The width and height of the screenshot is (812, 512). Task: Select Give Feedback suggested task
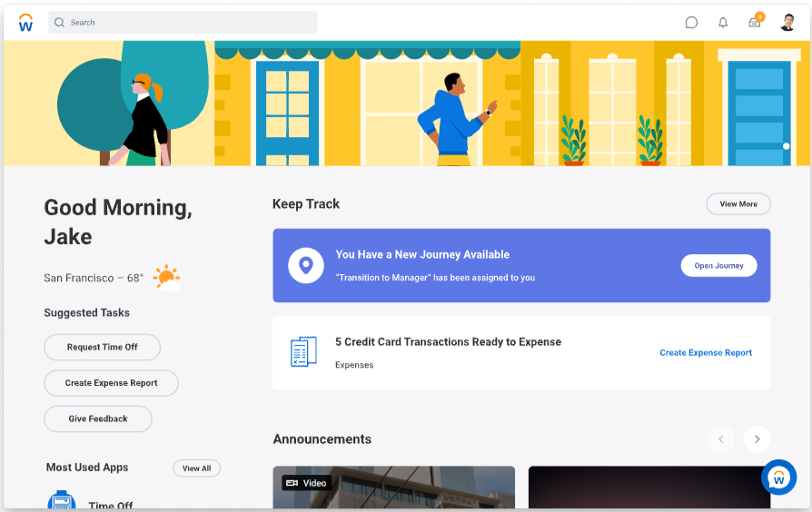point(98,418)
